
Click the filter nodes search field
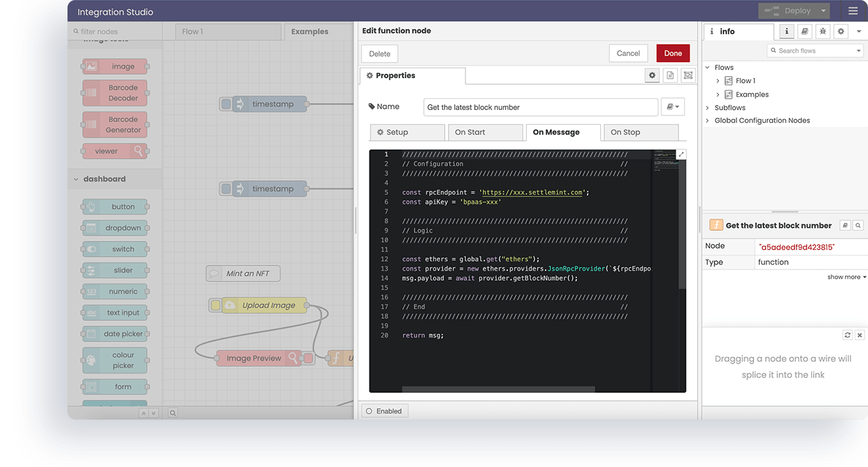[114, 31]
